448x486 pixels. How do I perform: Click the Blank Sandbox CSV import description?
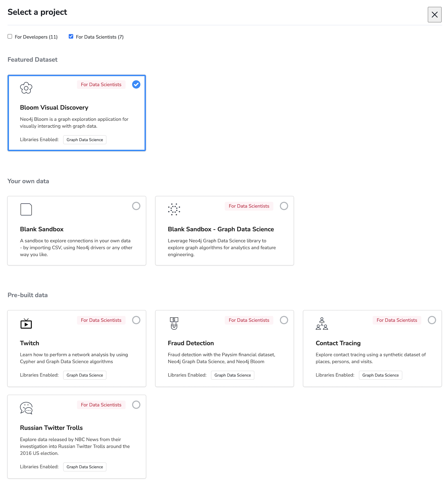[x=76, y=247]
